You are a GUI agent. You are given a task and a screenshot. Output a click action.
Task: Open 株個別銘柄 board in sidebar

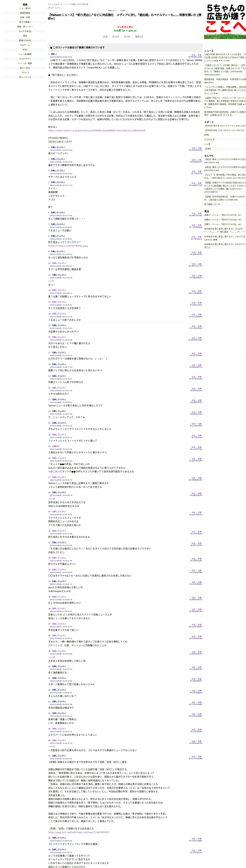click(25, 13)
